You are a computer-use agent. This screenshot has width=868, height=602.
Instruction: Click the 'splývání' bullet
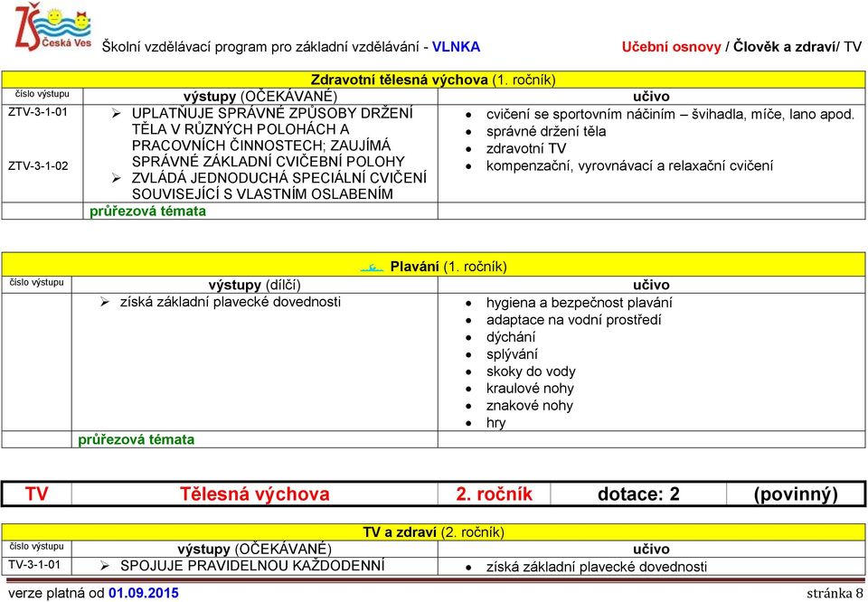point(512,354)
